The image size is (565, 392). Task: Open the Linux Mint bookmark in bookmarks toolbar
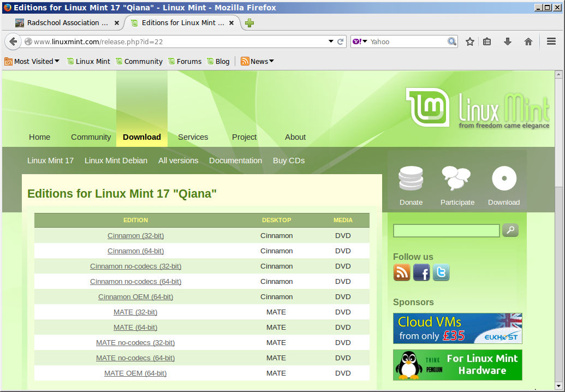coord(88,62)
